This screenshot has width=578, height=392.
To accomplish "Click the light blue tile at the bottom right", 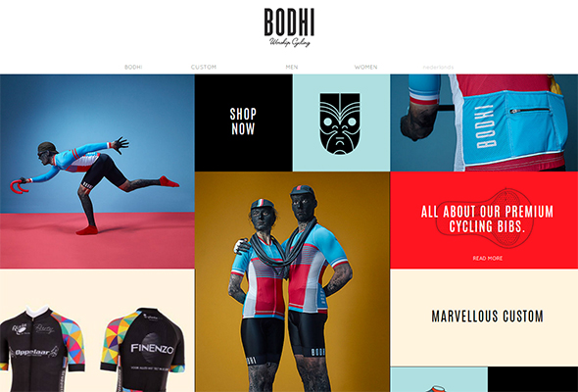I will 439,379.
